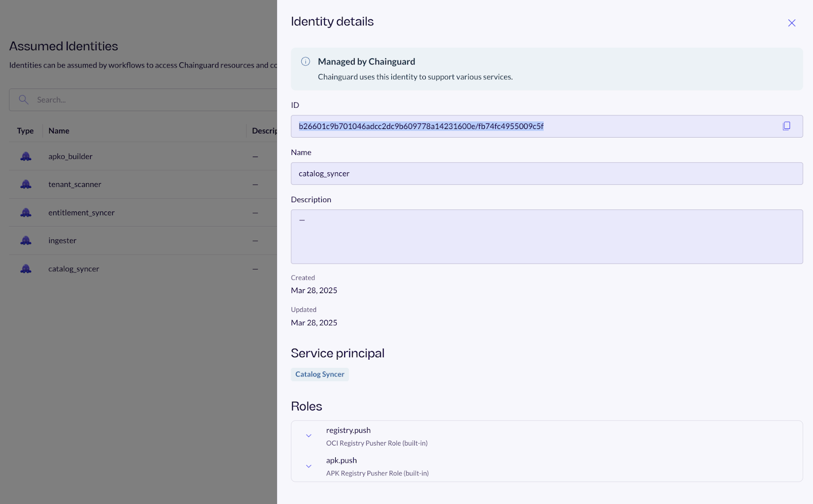Copy the identity ID using the copy icon
This screenshot has height=504, width=813.
787,125
